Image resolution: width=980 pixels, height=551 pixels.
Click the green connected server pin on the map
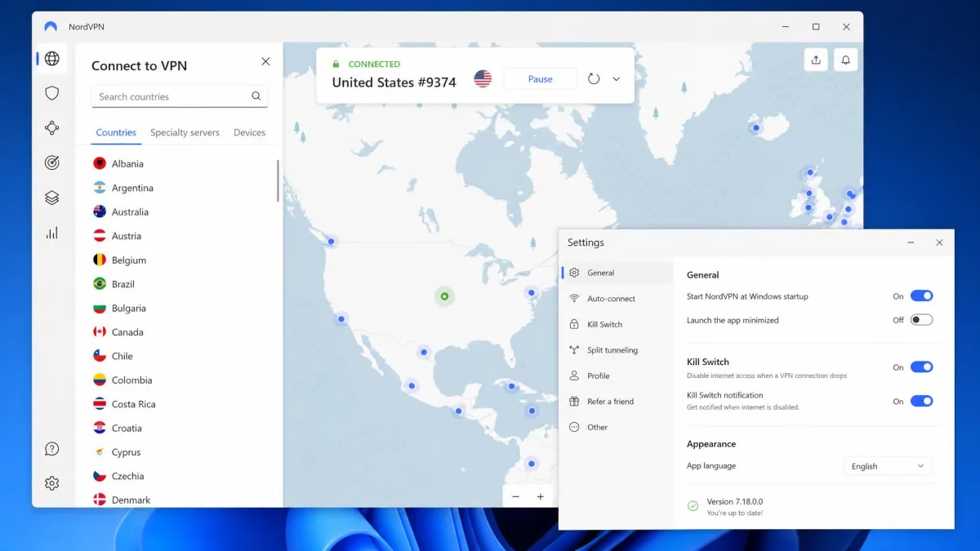pyautogui.click(x=444, y=296)
